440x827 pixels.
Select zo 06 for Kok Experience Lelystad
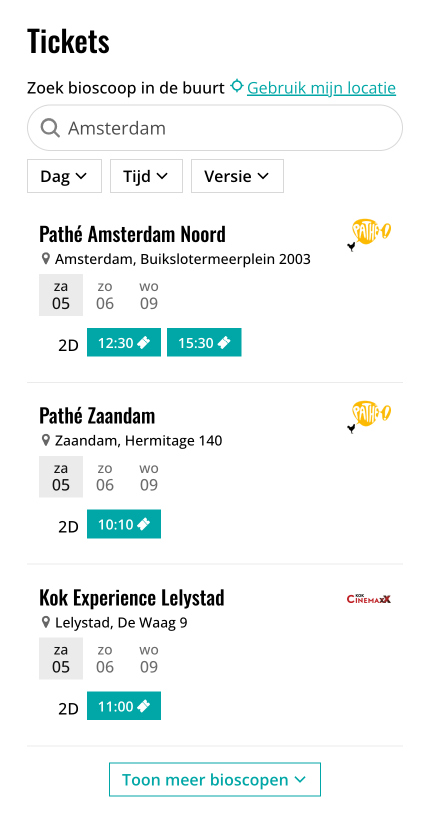[105, 659]
